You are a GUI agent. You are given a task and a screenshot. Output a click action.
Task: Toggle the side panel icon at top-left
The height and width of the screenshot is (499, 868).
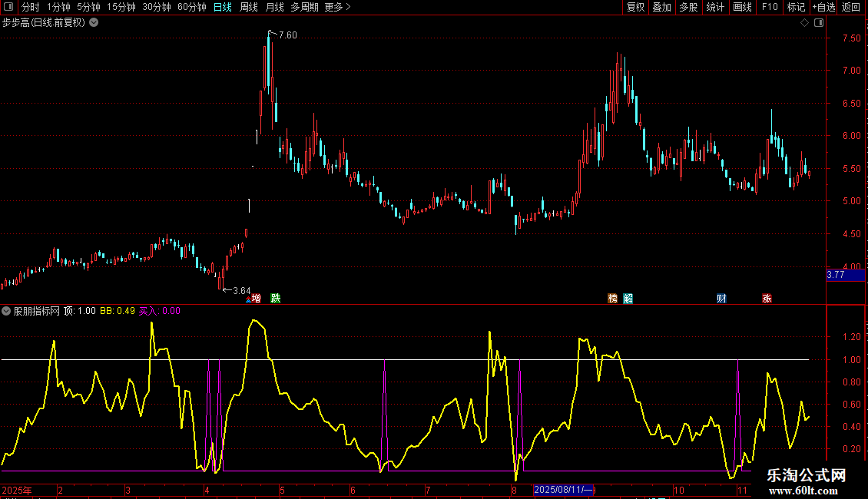[8, 7]
